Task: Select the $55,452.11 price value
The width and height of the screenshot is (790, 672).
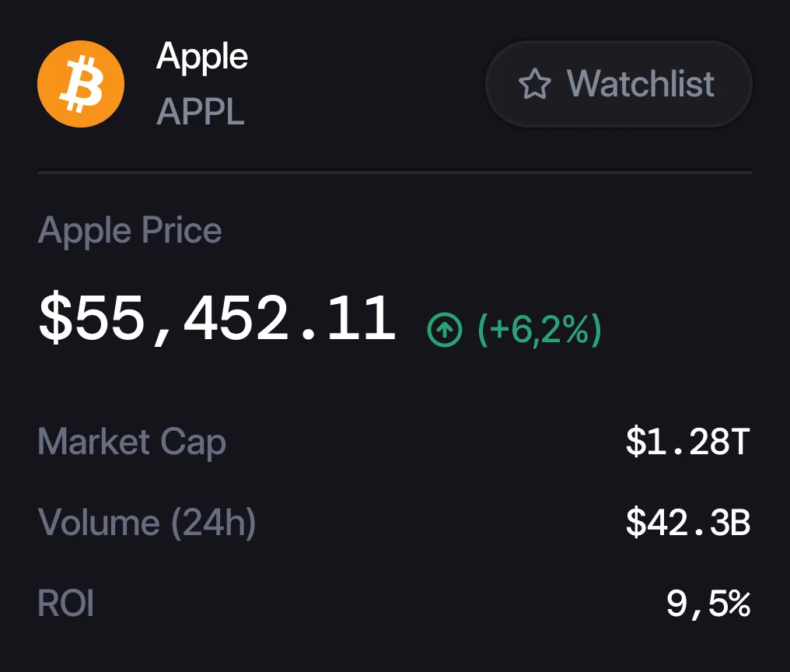Action: click(x=217, y=319)
